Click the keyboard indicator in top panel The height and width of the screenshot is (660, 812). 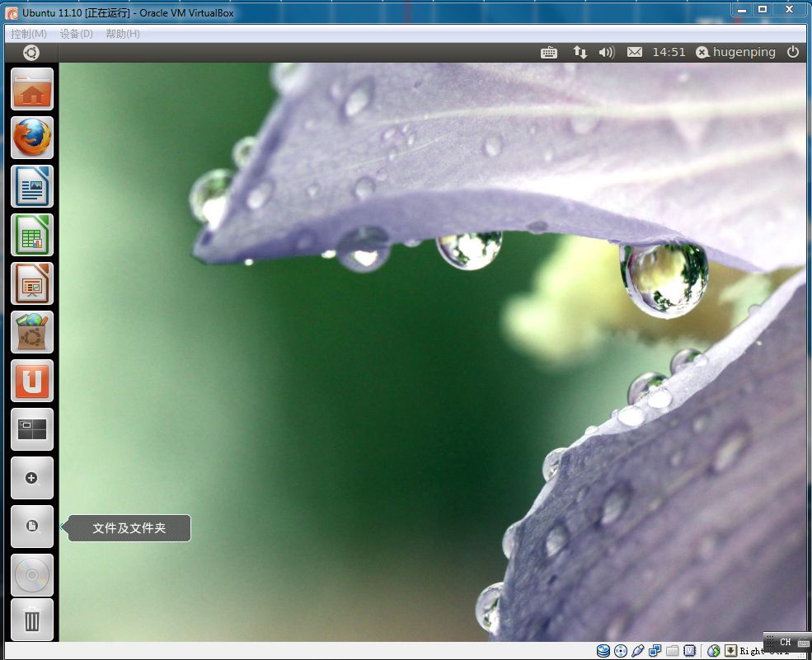(549, 52)
